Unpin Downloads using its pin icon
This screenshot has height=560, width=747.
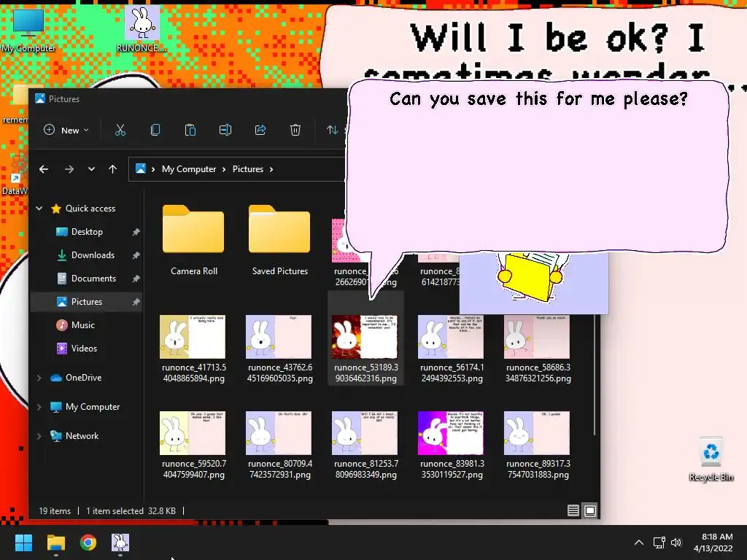[136, 255]
